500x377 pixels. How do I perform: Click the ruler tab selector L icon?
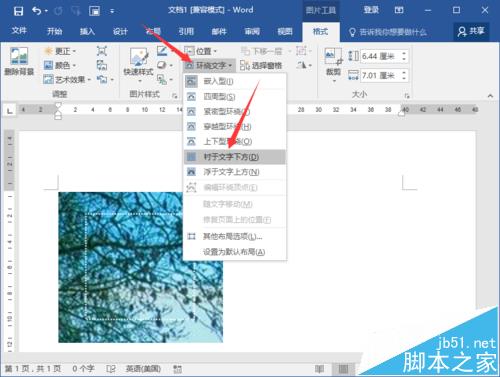(x=10, y=110)
